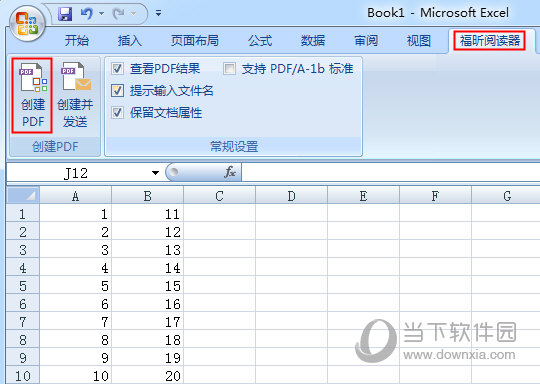
Task: Click cell B6 containing 16
Action: [147, 304]
